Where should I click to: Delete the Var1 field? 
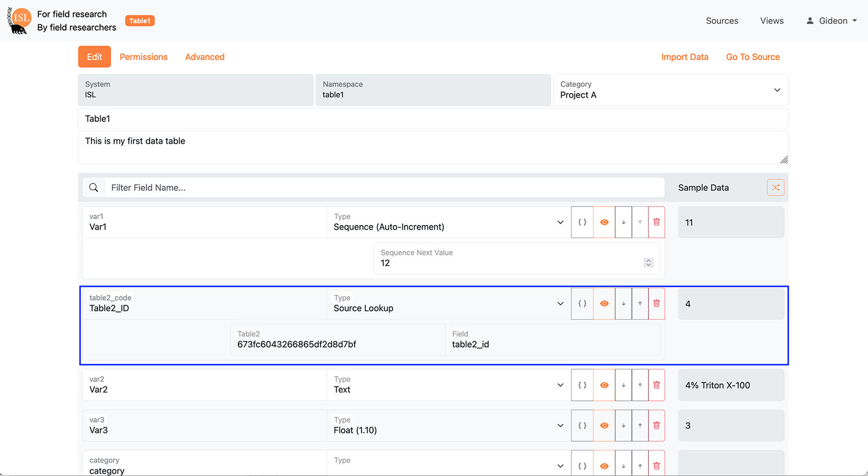tap(656, 222)
